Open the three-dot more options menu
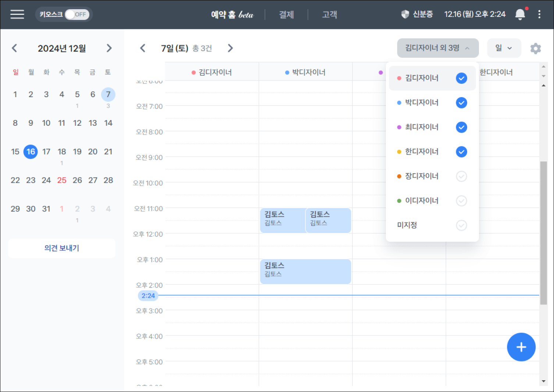This screenshot has width=554, height=392. coord(539,14)
